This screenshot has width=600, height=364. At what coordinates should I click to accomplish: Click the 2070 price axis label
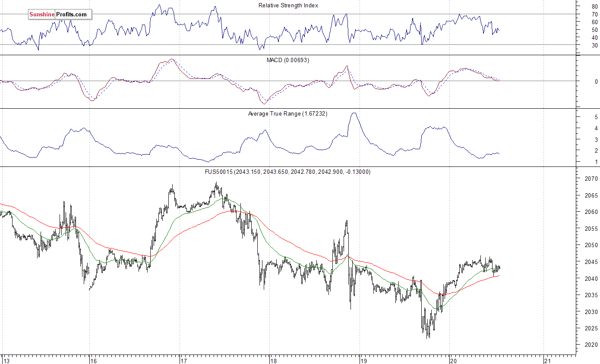[x=591, y=179]
